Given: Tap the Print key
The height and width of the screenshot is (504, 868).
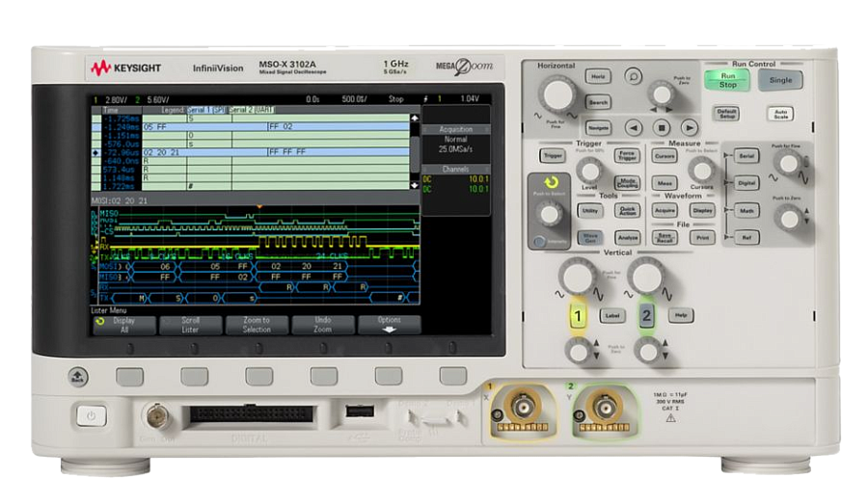Looking at the screenshot, I should point(702,237).
